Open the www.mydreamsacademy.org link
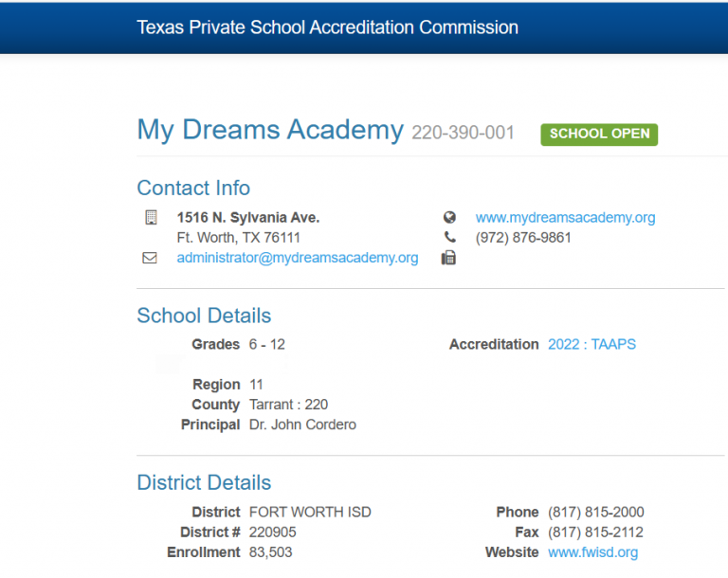The width and height of the screenshot is (728, 578). click(x=565, y=218)
